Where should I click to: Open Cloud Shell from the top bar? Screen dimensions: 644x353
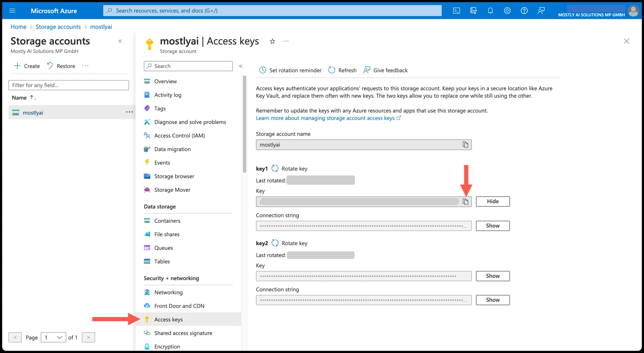click(457, 10)
